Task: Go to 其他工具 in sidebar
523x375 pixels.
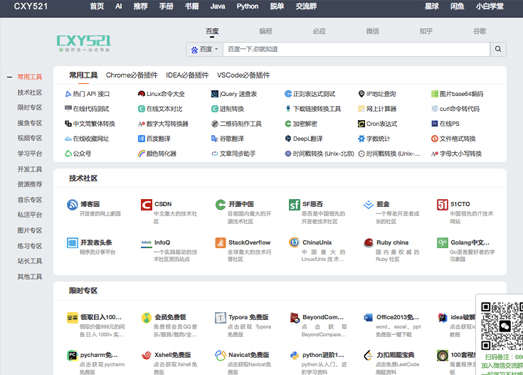Action: [30, 277]
